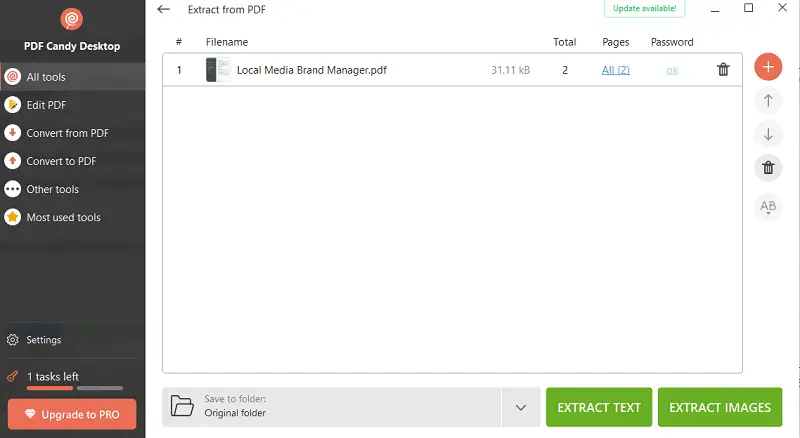Screen dimensions: 800x438
Task: Click the PDF file thumbnail
Action: [x=218, y=70]
